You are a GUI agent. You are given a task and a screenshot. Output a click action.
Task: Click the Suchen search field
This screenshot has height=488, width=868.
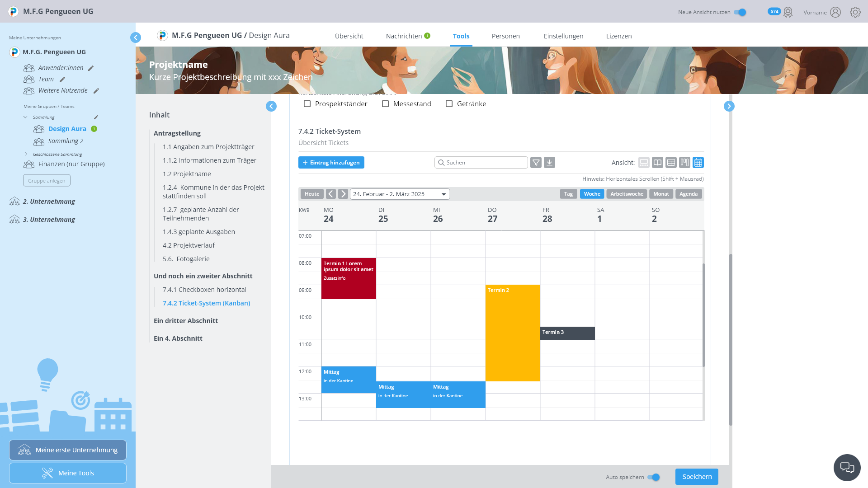(481, 163)
